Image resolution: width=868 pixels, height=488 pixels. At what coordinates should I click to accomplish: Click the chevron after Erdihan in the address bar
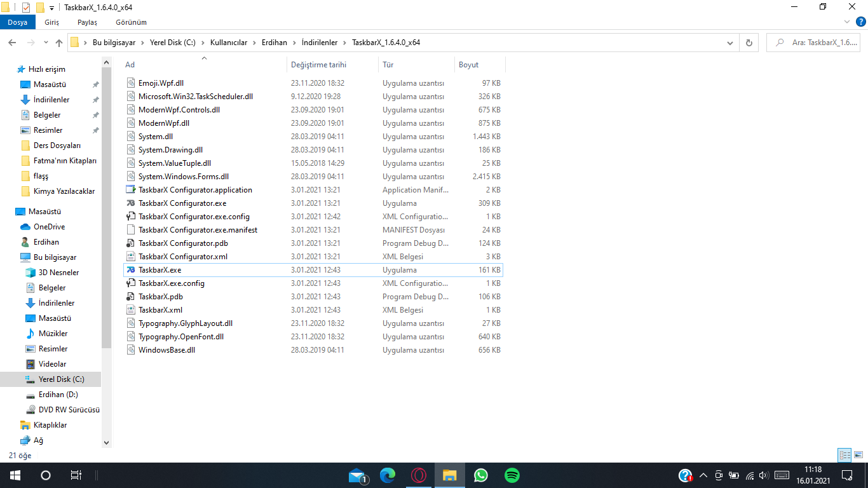[x=294, y=43]
